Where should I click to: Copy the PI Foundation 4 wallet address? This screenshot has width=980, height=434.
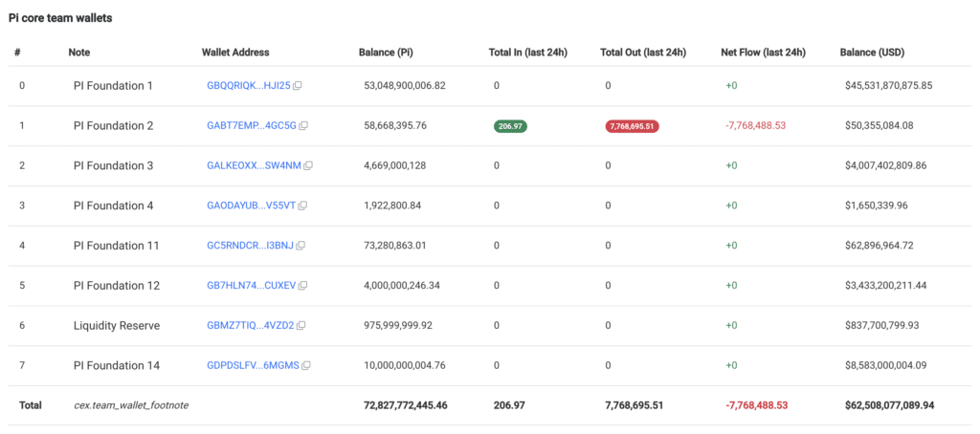click(303, 206)
